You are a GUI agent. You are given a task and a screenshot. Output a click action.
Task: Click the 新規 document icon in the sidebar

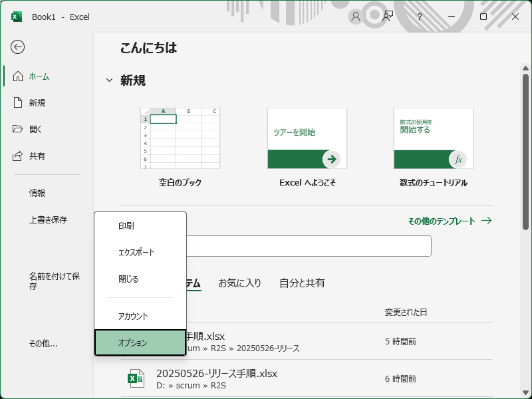tap(18, 102)
